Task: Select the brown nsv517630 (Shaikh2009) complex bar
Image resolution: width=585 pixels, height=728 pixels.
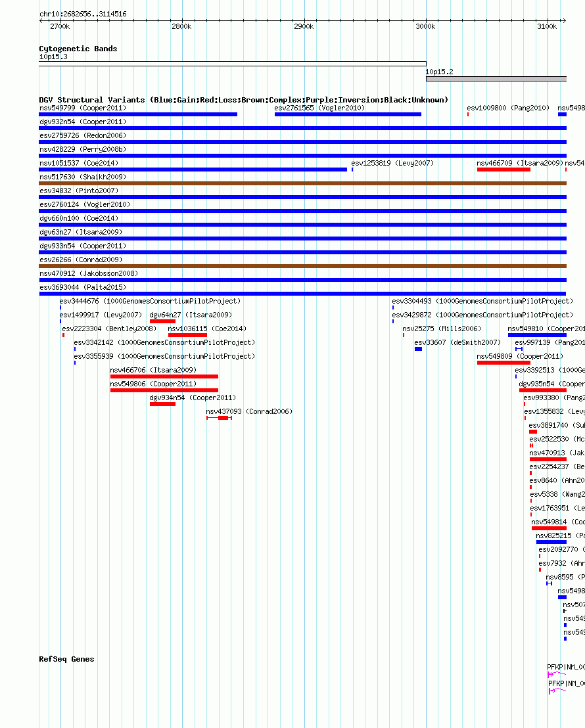Action: [302, 183]
